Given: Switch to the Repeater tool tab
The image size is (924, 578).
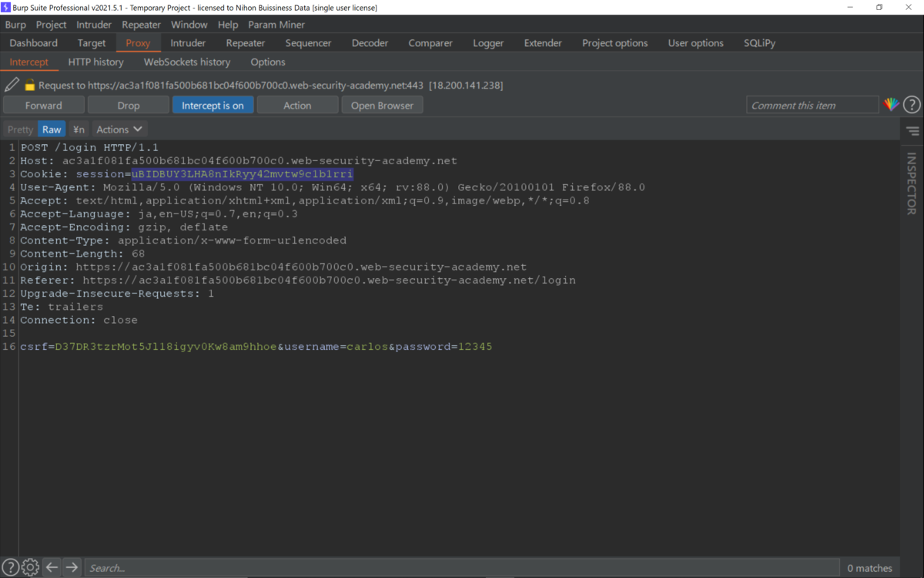Looking at the screenshot, I should [245, 43].
